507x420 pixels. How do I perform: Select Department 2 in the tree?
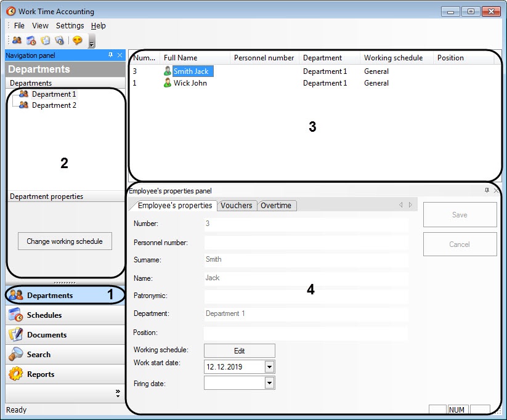tap(54, 105)
